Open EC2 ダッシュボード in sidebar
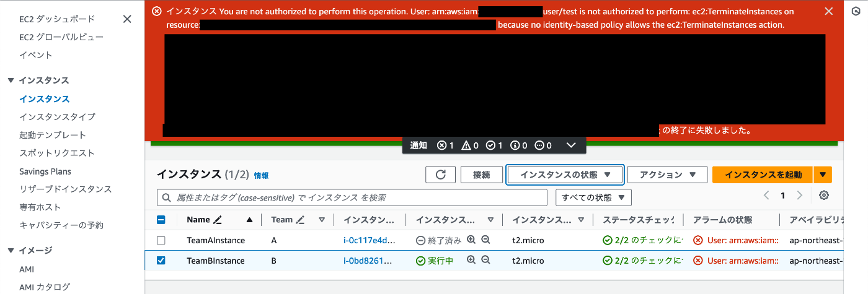The image size is (868, 294). [x=57, y=19]
